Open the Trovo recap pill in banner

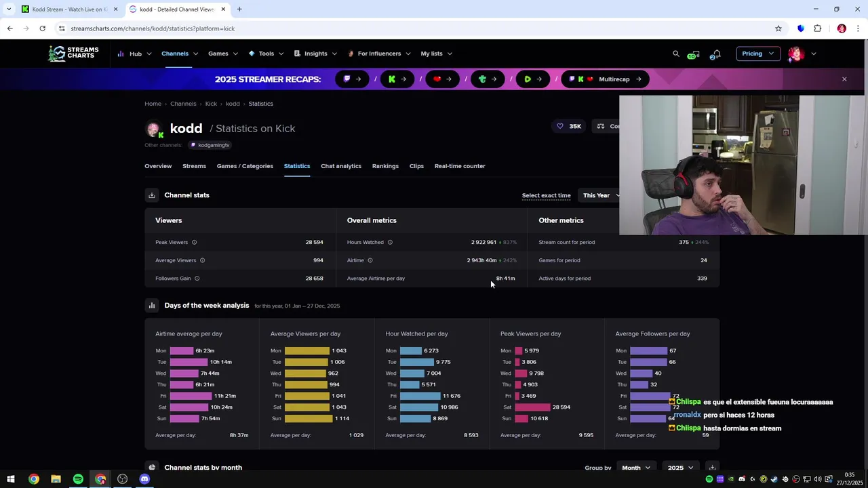pos(488,79)
